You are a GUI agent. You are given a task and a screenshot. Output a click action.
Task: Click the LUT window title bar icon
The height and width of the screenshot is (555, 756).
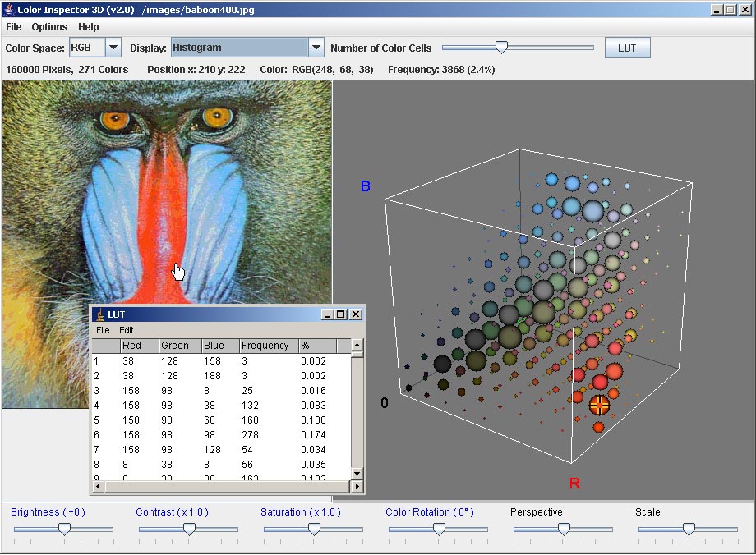tap(100, 314)
